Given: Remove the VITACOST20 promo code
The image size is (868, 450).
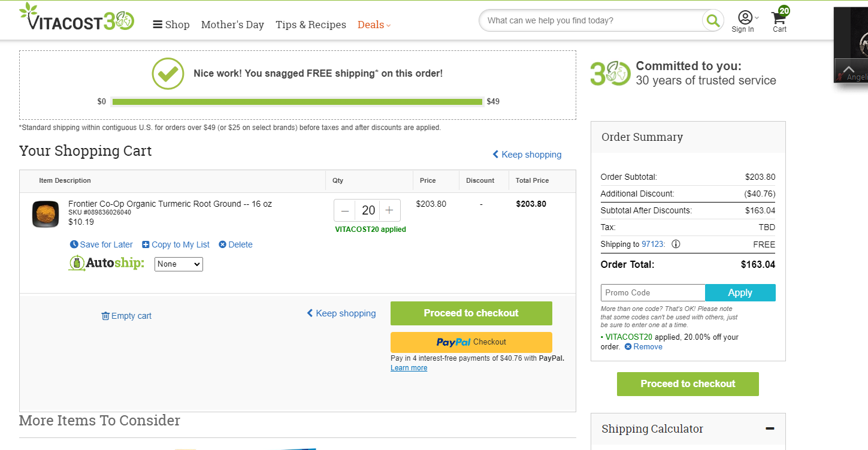Looking at the screenshot, I should click(644, 347).
